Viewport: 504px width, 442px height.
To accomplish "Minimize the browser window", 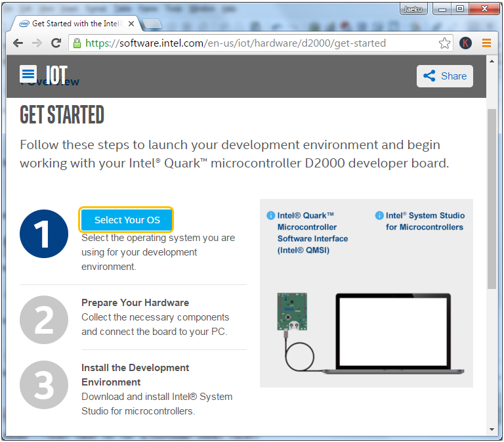I will tap(442, 9).
